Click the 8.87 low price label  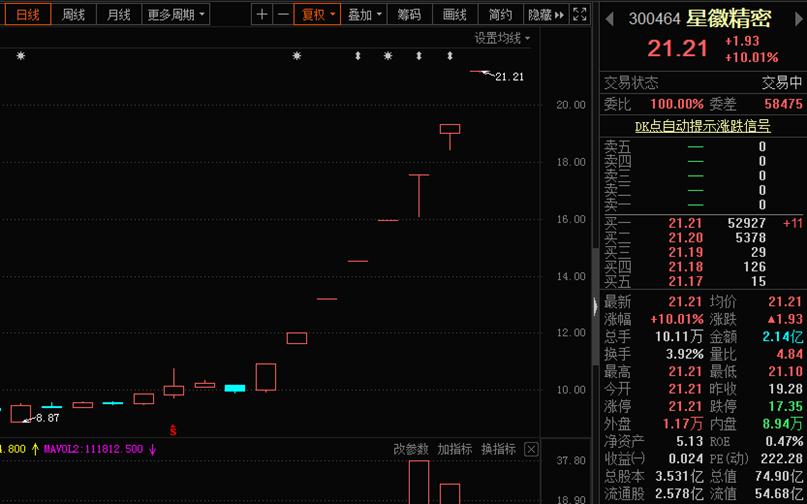coord(47,418)
